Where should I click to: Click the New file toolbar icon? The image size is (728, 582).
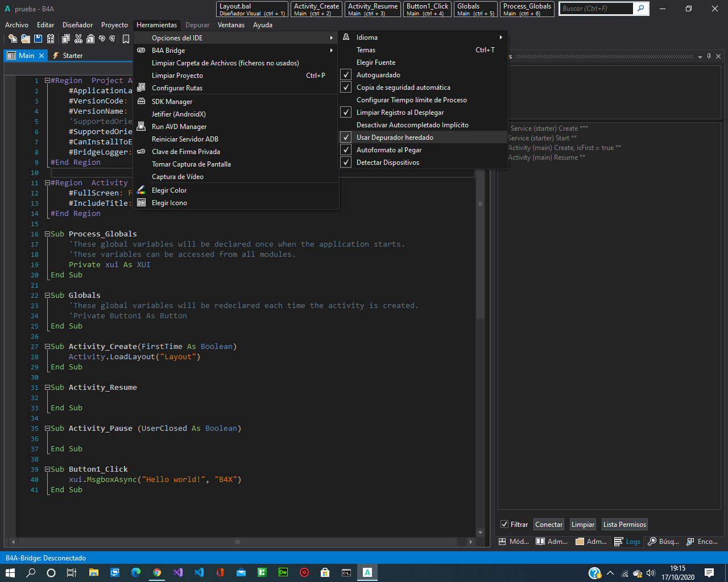tap(13, 39)
